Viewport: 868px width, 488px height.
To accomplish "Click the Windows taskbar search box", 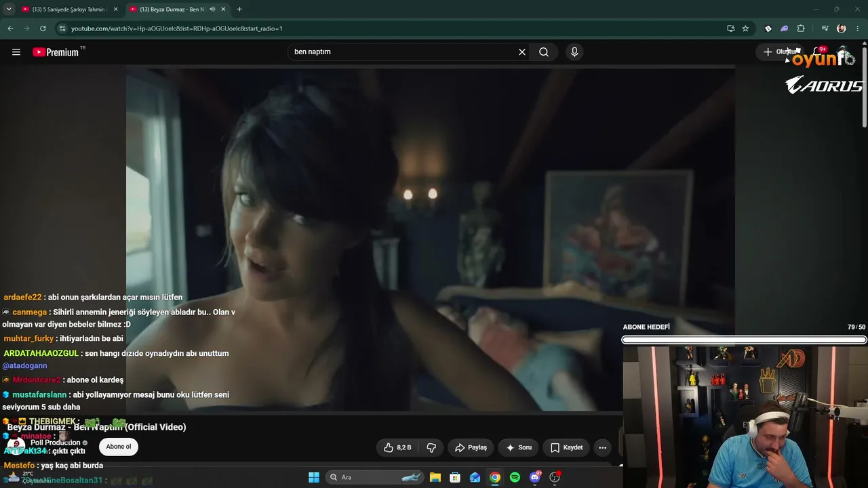I will point(374,477).
